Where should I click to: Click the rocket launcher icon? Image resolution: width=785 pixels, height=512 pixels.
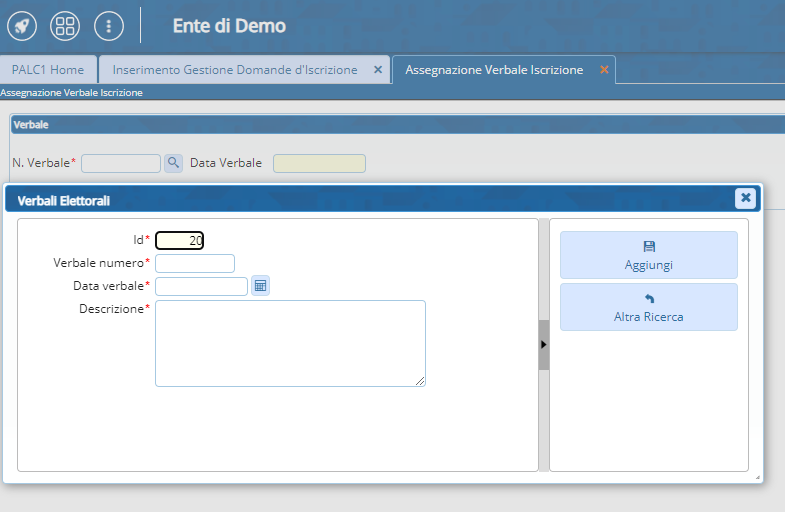click(x=22, y=26)
